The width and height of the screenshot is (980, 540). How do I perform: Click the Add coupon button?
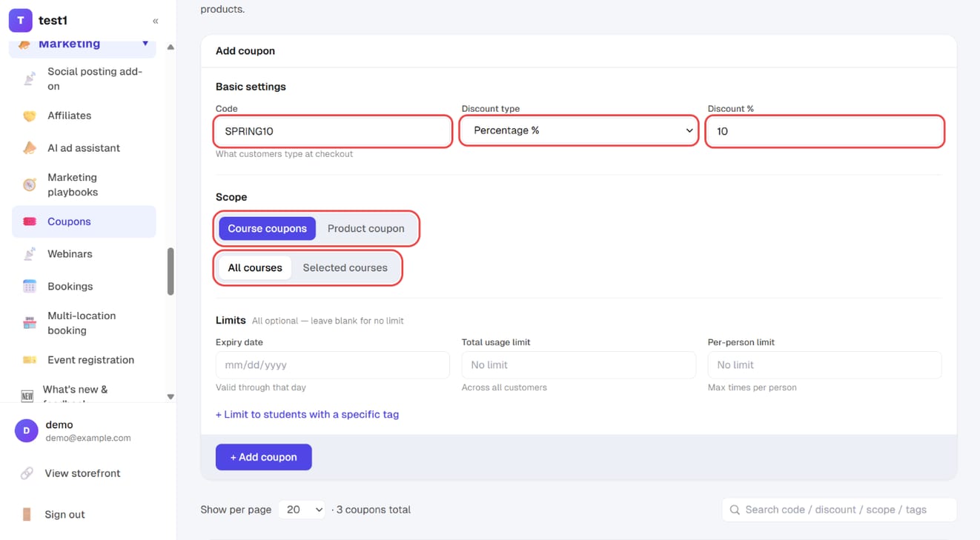click(263, 457)
